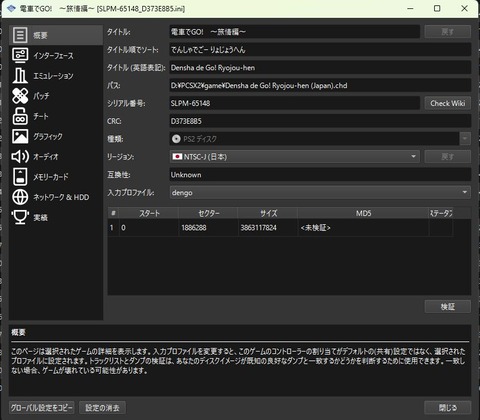Click the 互換性 field showing Unknown
480x420 pixels.
click(320, 175)
